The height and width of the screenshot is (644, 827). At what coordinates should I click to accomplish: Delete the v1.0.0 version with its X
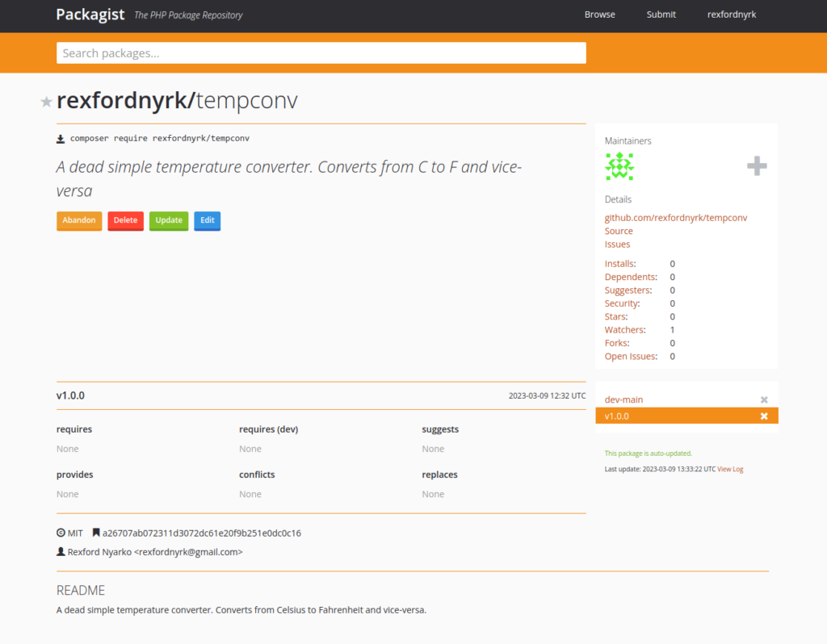[764, 416]
